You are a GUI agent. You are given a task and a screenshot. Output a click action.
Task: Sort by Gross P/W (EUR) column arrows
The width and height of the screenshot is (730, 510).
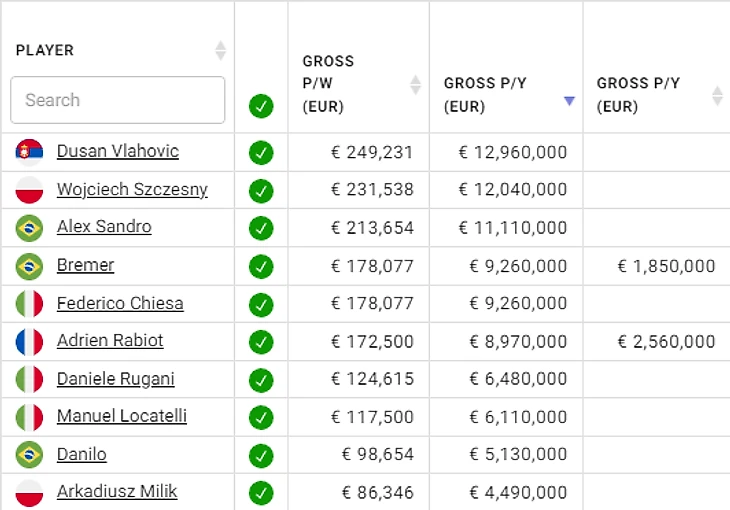tap(416, 84)
